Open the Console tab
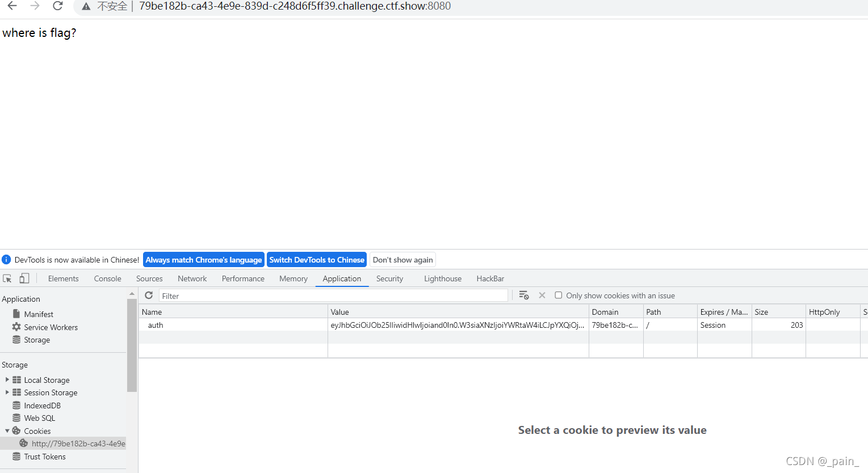This screenshot has height=473, width=868. tap(108, 278)
